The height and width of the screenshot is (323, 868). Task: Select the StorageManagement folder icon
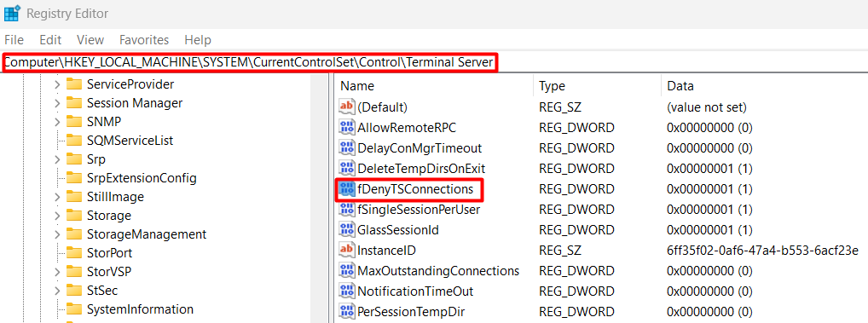pyautogui.click(x=73, y=234)
